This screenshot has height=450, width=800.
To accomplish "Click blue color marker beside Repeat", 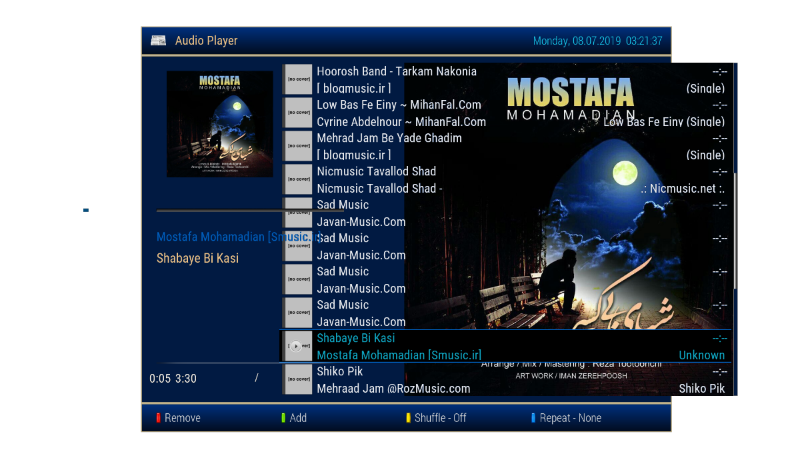I will (533, 418).
